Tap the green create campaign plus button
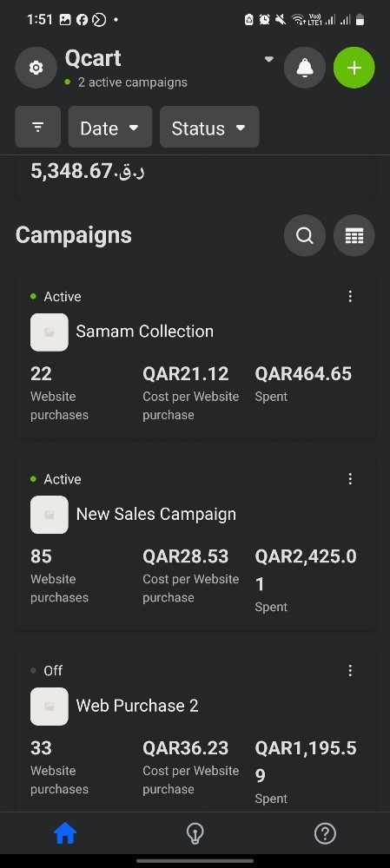390x868 pixels. pyautogui.click(x=354, y=68)
